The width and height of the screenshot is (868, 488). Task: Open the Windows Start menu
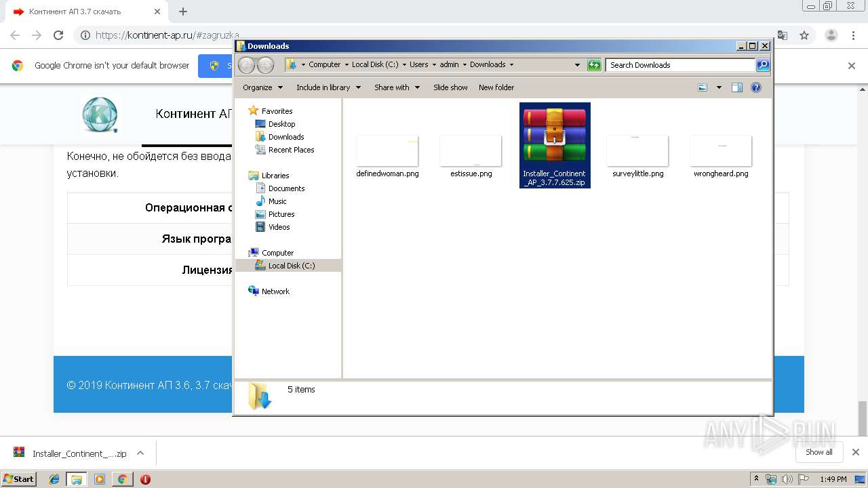[19, 479]
